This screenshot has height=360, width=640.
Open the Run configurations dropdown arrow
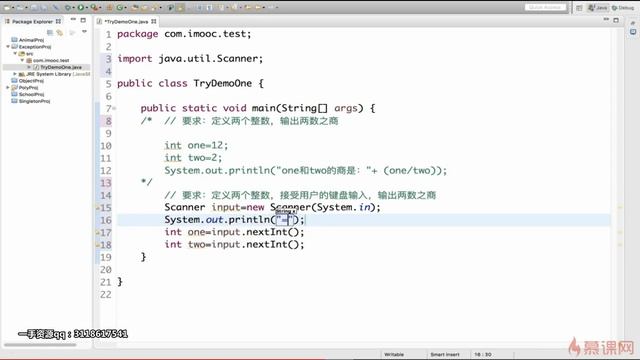pyautogui.click(x=87, y=7)
